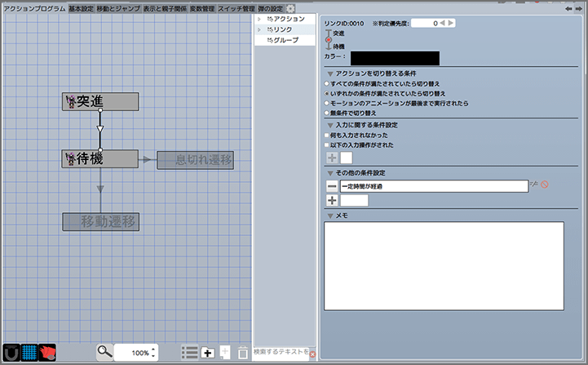Switch to the 基本設定 tab
Screen dimensions: 588x365
pyautogui.click(x=81, y=8)
